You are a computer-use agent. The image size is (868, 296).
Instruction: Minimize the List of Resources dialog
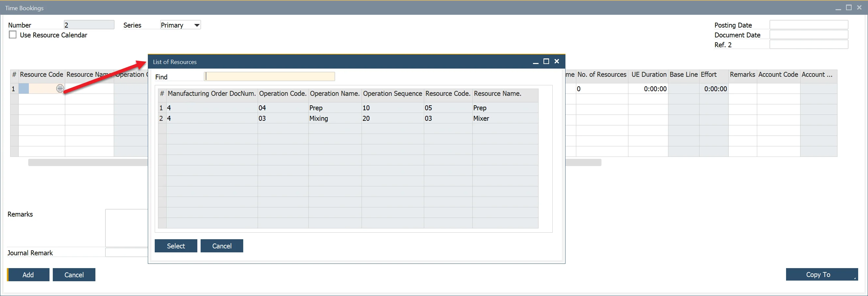click(x=535, y=62)
